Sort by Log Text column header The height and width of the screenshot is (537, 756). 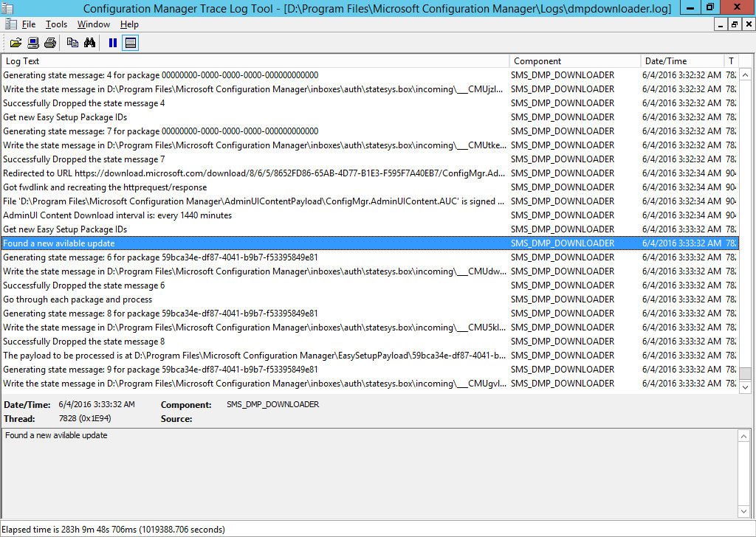[255, 61]
